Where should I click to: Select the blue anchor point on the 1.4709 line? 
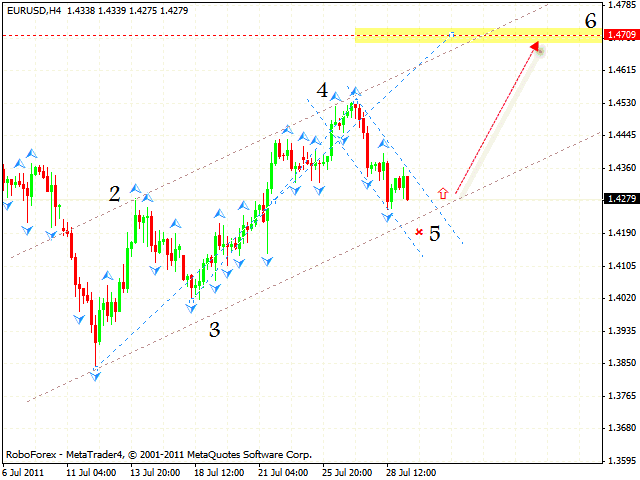452,35
